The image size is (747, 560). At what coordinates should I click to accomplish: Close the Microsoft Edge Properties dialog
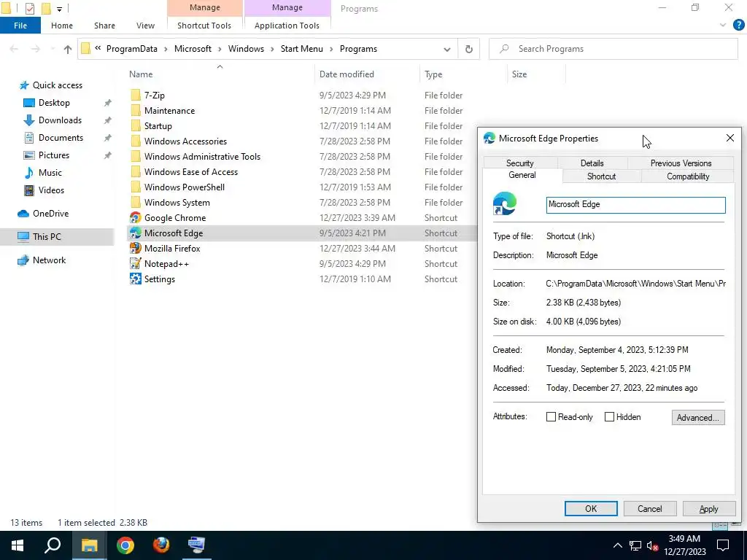[729, 138]
